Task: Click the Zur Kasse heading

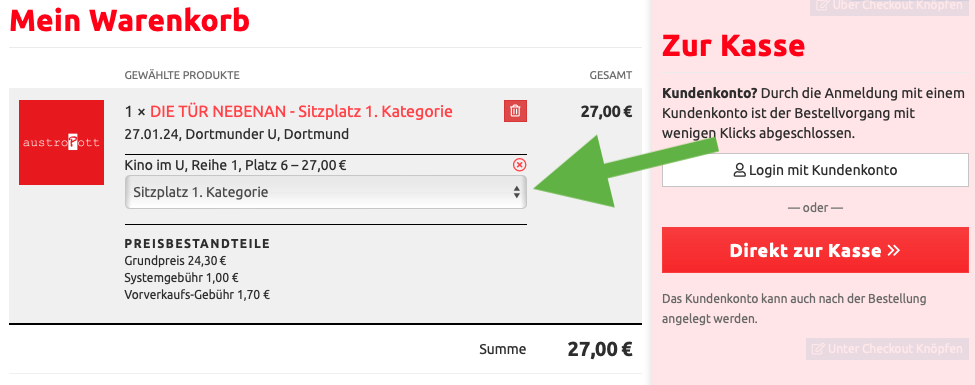Action: (734, 45)
